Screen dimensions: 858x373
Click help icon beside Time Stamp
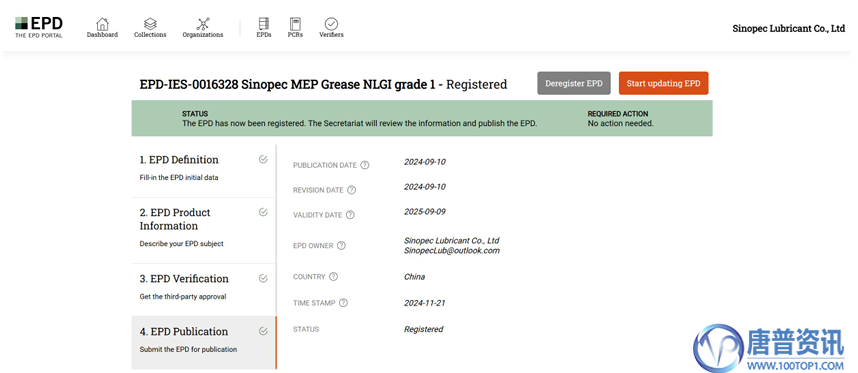point(344,303)
